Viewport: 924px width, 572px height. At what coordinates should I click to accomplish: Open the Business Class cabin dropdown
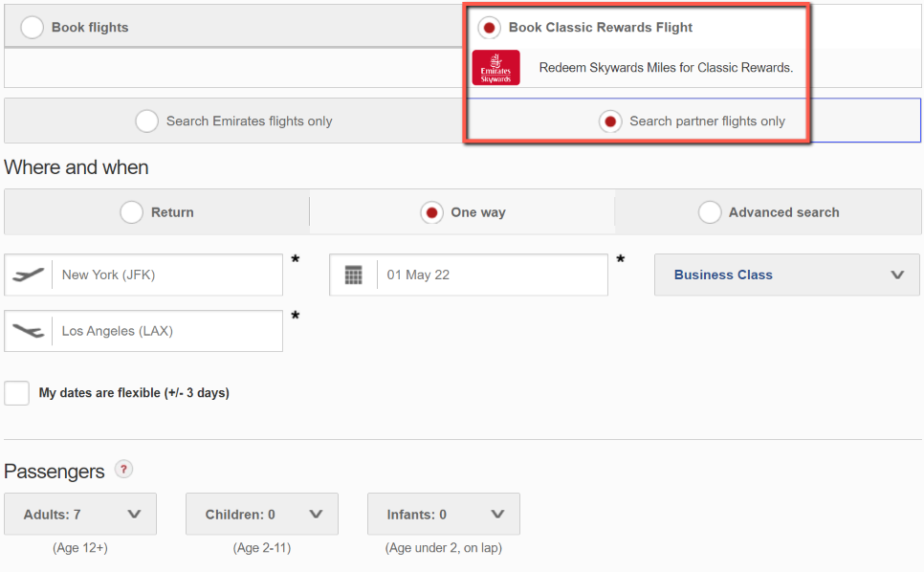click(786, 275)
